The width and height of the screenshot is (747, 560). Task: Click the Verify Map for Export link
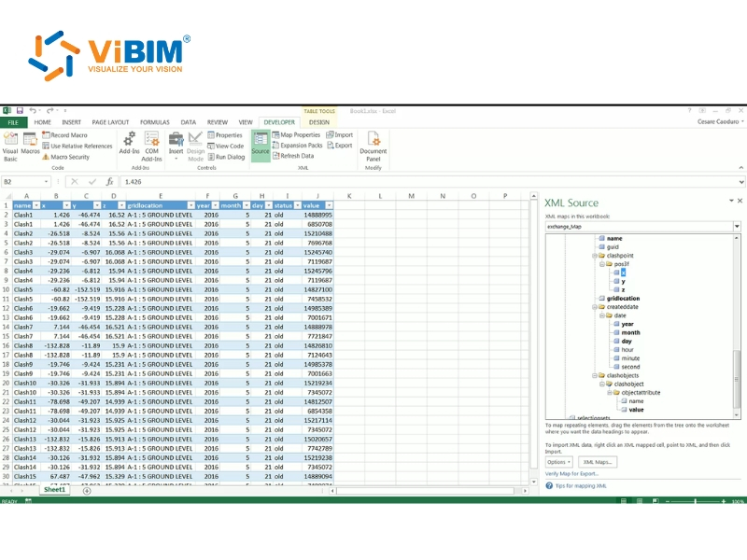pyautogui.click(x=570, y=472)
